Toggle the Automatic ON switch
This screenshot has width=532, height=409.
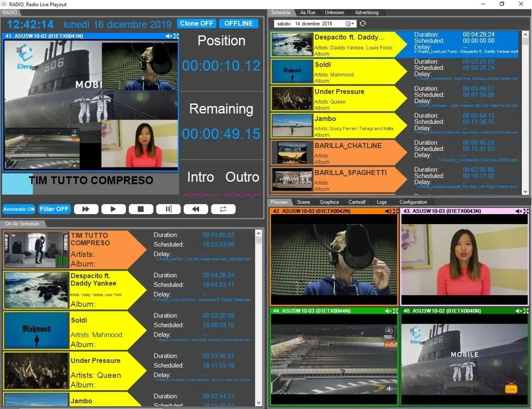pyautogui.click(x=19, y=209)
